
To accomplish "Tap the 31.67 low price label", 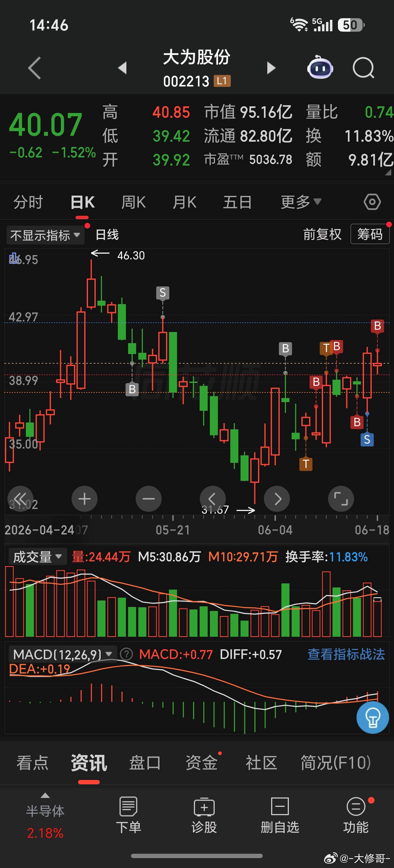I will [x=215, y=510].
